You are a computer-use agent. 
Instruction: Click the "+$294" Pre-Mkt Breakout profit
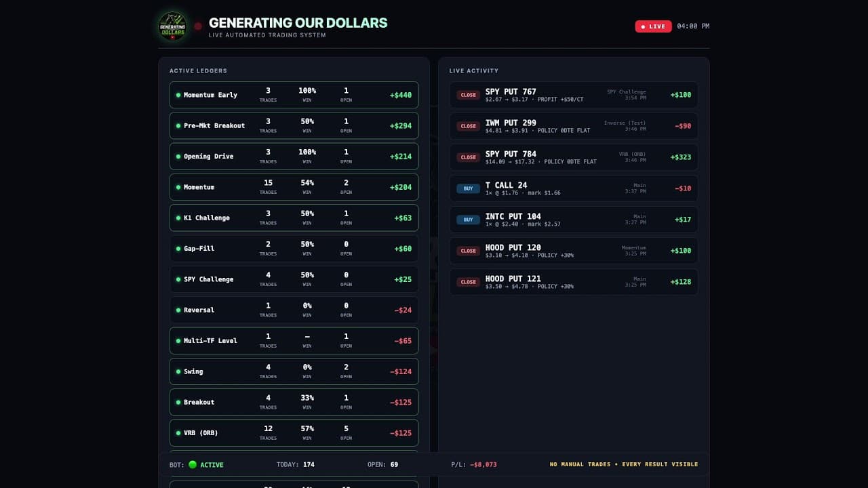[401, 126]
